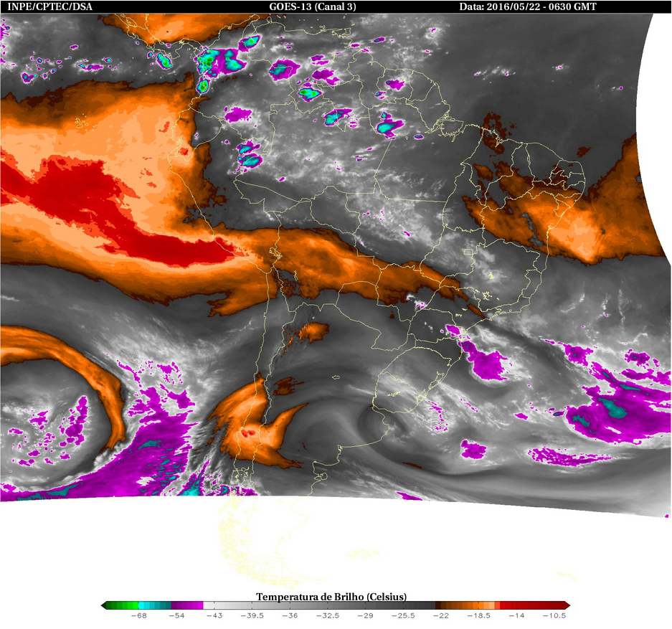Pick the -39.5 tick on the temperature legend
This screenshot has width=672, height=629.
pyautogui.click(x=252, y=615)
